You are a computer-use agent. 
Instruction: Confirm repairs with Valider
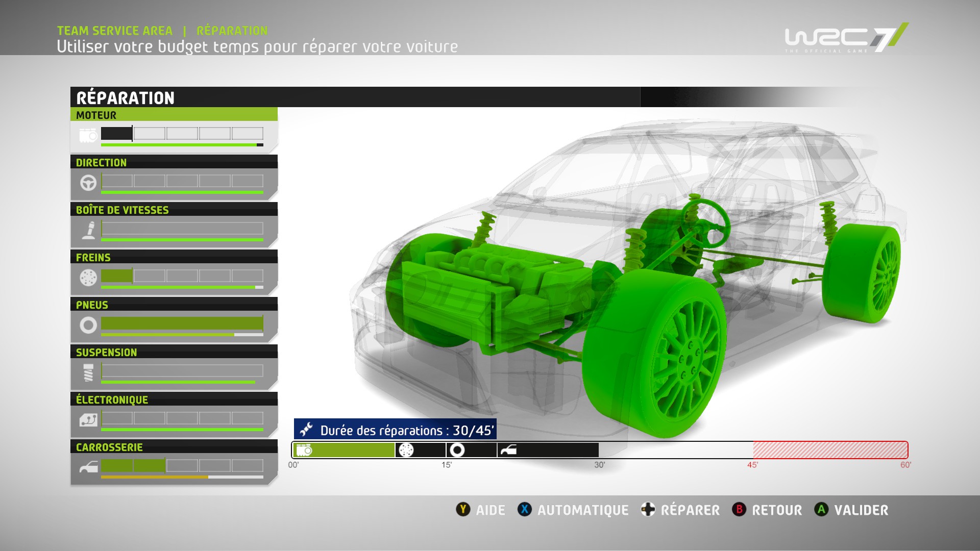pos(861,510)
